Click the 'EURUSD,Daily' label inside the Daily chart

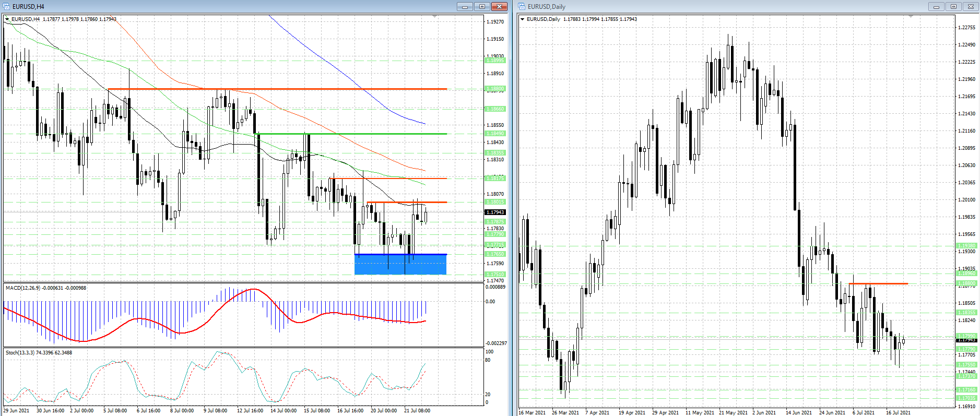(544, 19)
